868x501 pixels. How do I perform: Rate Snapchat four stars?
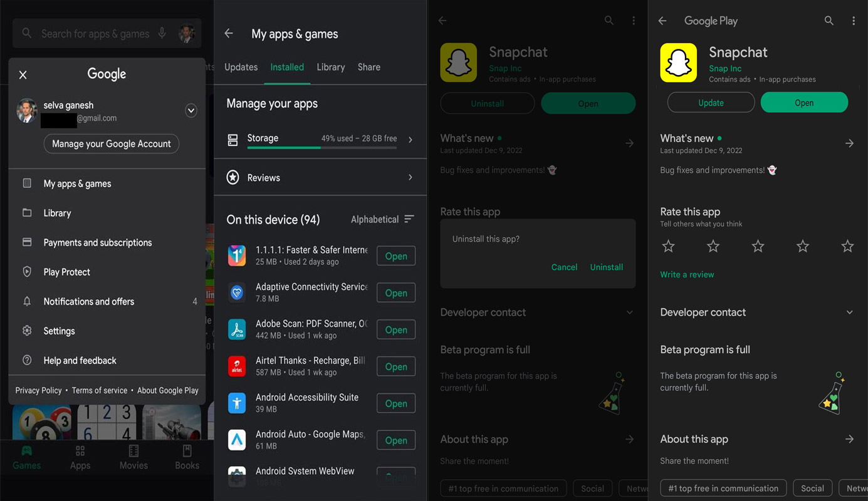(803, 246)
